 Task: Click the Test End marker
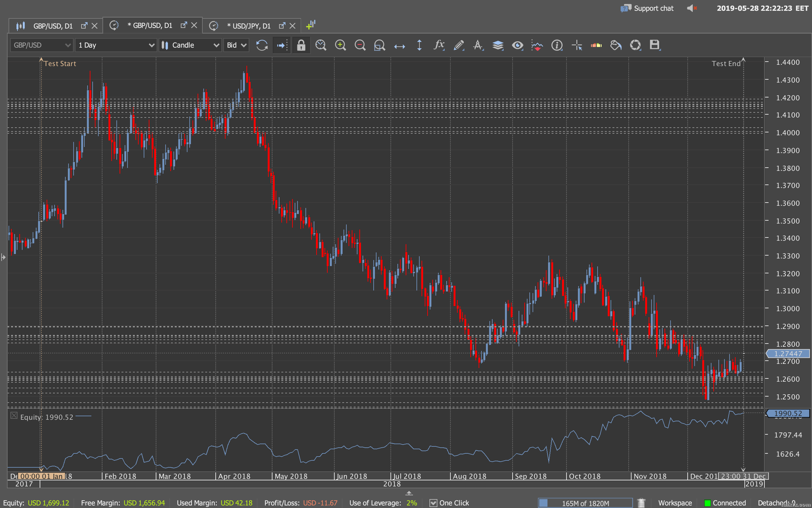(726, 63)
